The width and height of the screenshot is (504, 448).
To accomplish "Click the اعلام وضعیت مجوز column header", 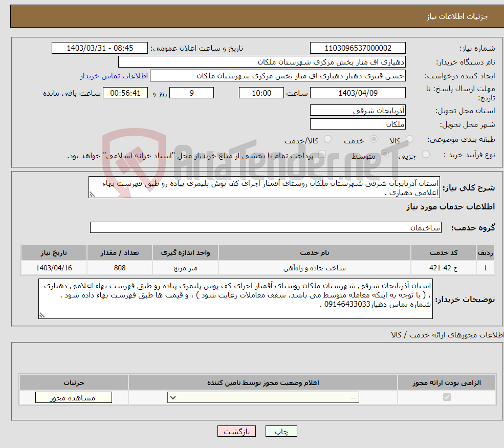I will [x=263, y=382].
